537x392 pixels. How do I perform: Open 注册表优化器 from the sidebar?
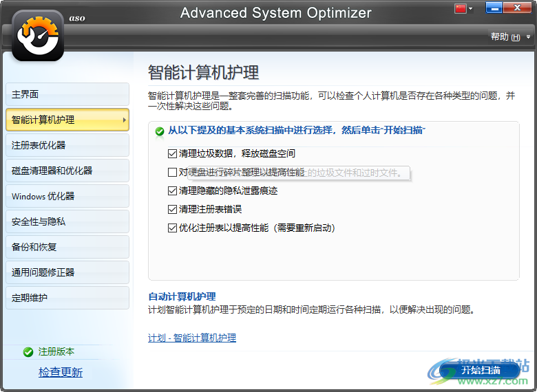coord(67,145)
